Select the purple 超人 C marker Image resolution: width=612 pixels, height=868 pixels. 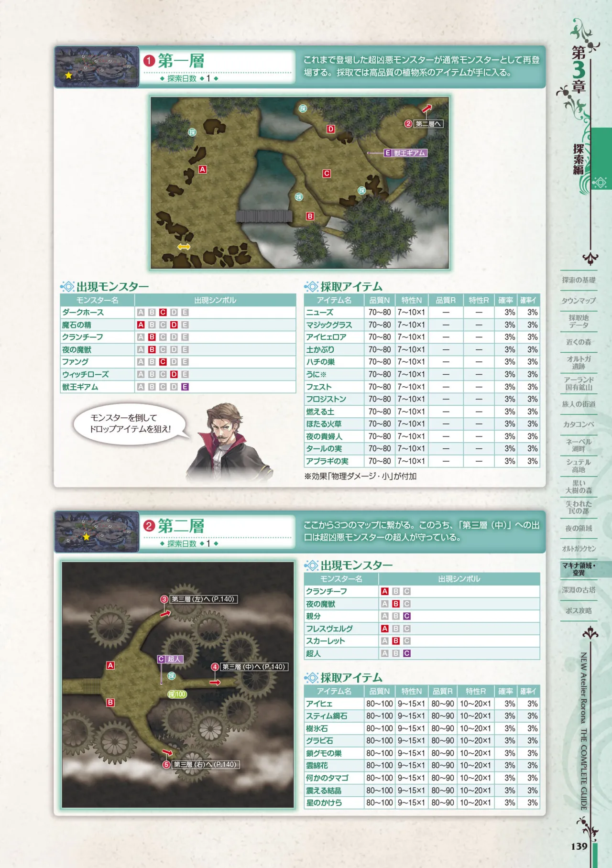[x=170, y=659]
